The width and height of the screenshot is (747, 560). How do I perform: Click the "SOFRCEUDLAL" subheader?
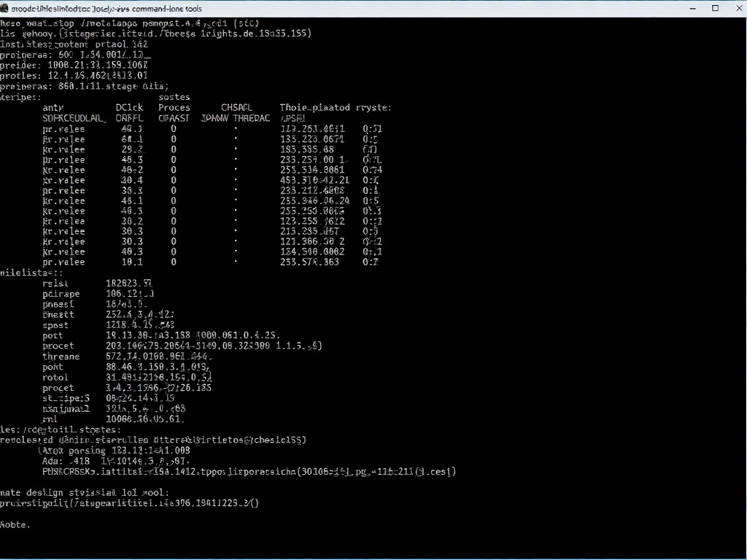pyautogui.click(x=74, y=118)
